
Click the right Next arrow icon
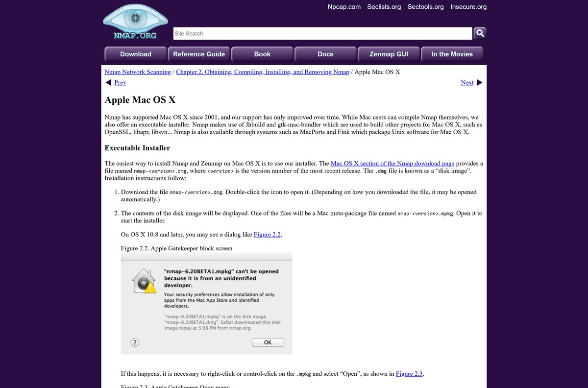479,82
